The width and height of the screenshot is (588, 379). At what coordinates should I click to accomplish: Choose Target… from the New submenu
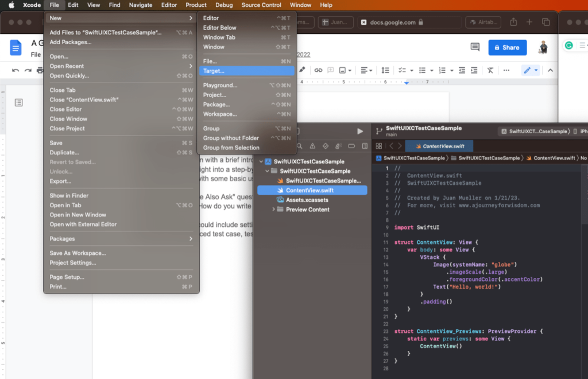[x=247, y=71]
